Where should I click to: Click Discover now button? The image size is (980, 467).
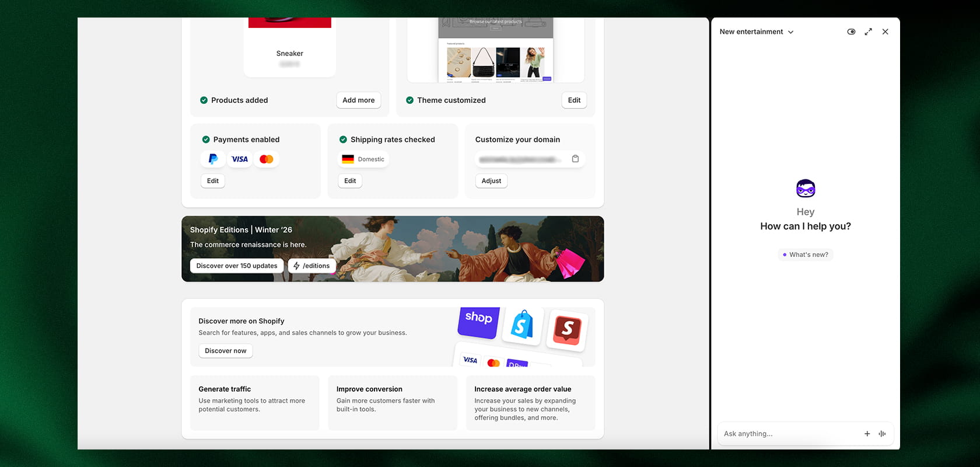(226, 351)
